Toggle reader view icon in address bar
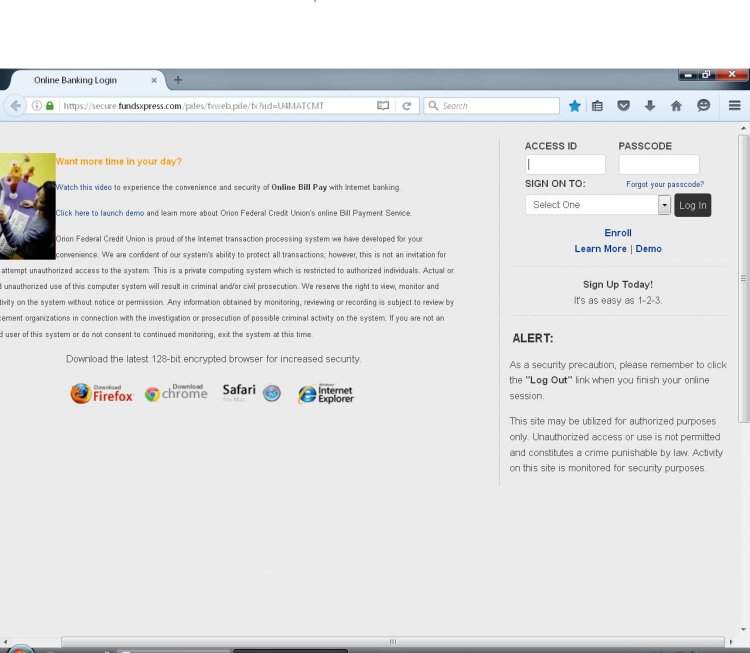The height and width of the screenshot is (653, 750). pos(383,106)
